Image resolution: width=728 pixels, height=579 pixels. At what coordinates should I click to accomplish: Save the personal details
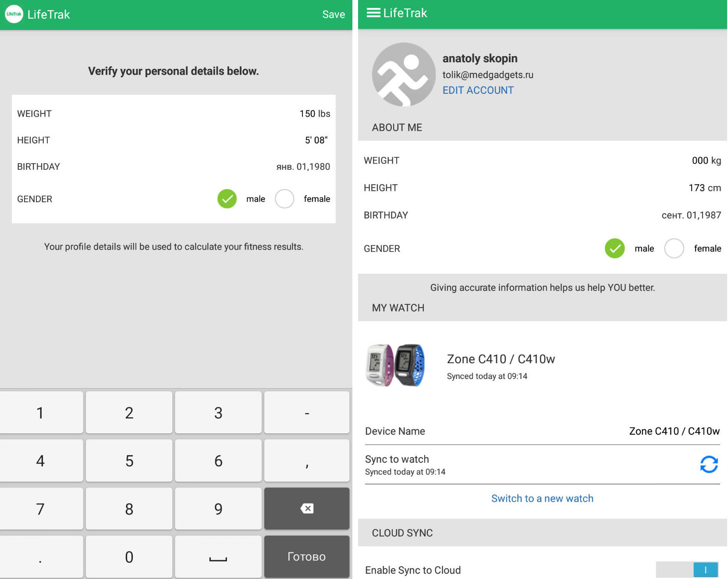334,14
